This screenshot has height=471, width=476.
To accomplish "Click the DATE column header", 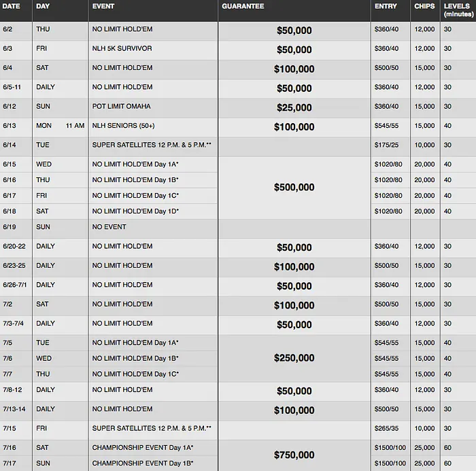I will point(10,6).
